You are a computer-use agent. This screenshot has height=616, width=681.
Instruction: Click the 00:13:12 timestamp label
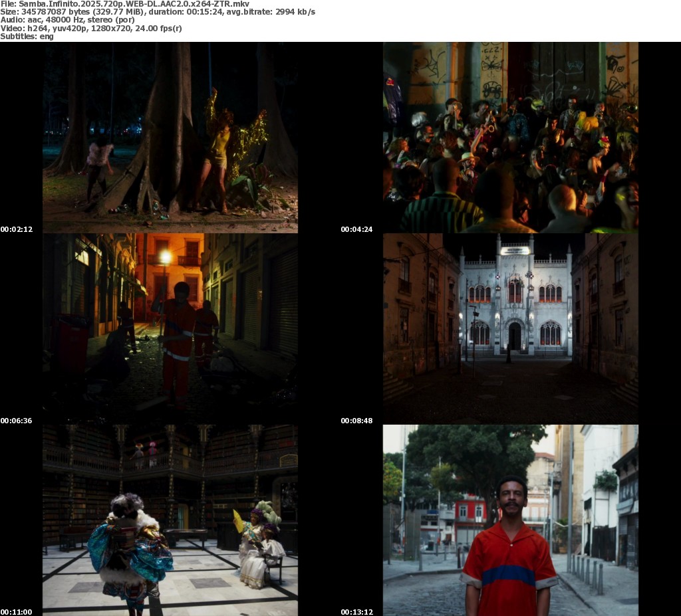(356, 612)
